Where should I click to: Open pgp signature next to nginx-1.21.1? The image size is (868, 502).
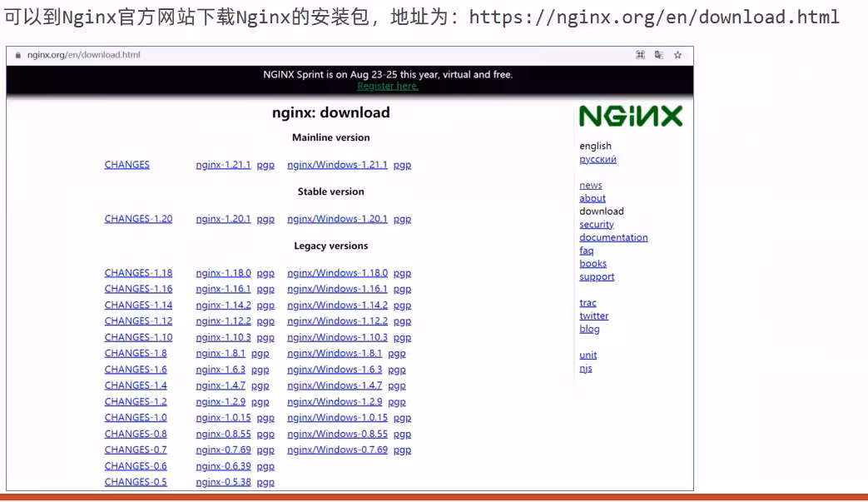pos(265,165)
